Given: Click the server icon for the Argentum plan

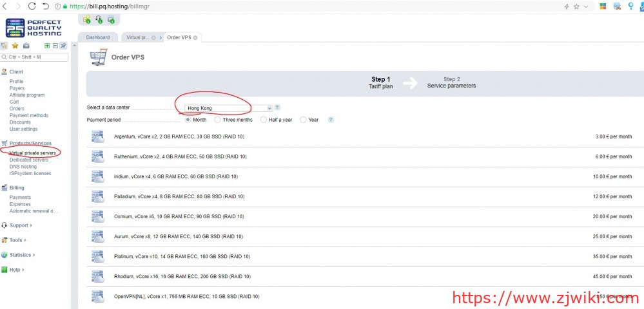Looking at the screenshot, I should click(97, 136).
